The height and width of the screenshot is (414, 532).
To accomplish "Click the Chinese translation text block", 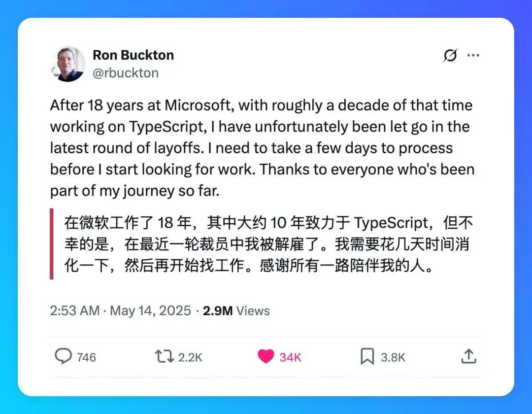I will (268, 244).
